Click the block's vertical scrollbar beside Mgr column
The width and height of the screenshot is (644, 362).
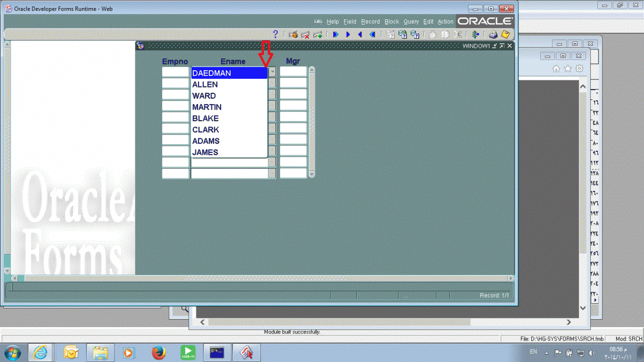pos(311,122)
